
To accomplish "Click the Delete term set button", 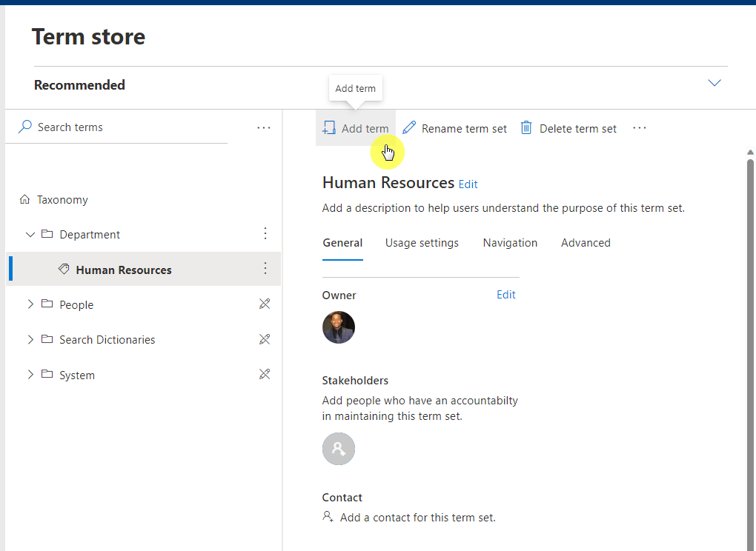I will tap(568, 129).
